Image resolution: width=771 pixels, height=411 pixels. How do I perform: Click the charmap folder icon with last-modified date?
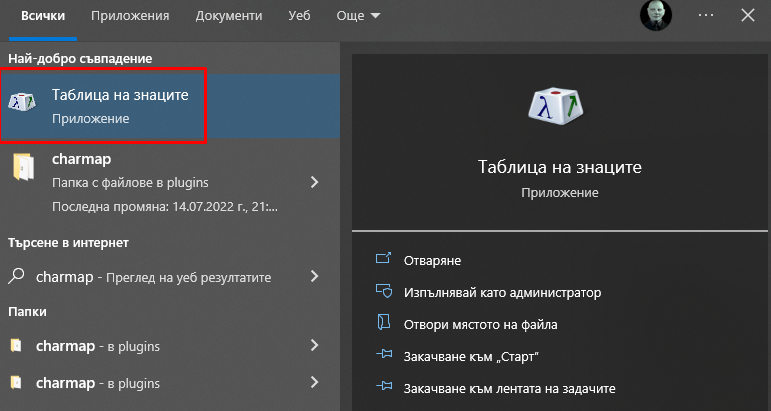coord(23,168)
